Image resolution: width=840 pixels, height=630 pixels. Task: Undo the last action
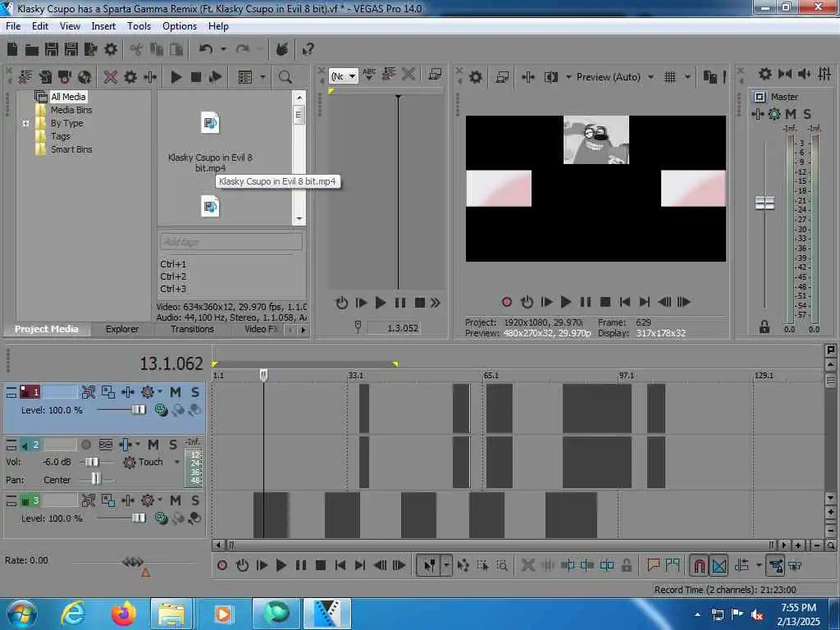click(x=206, y=49)
